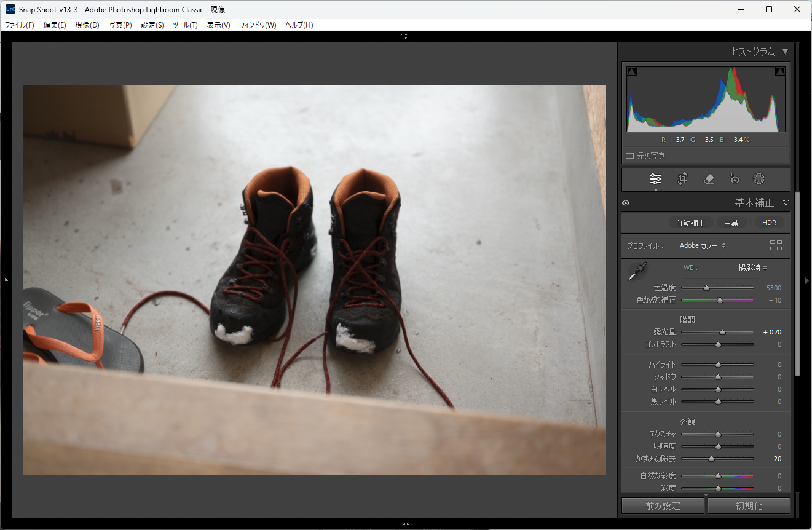The image size is (812, 530).
Task: Toggle the 基本補正 panel eye visibility
Action: [x=626, y=203]
